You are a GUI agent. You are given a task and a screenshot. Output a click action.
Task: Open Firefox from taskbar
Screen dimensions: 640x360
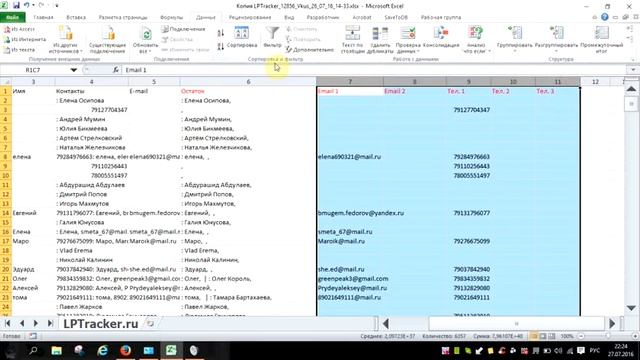click(x=126, y=350)
